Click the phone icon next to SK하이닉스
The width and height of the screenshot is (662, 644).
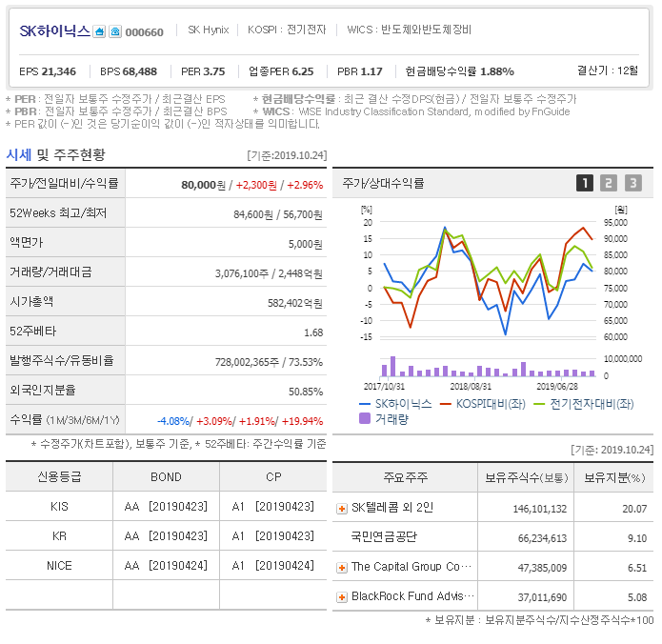point(115,31)
